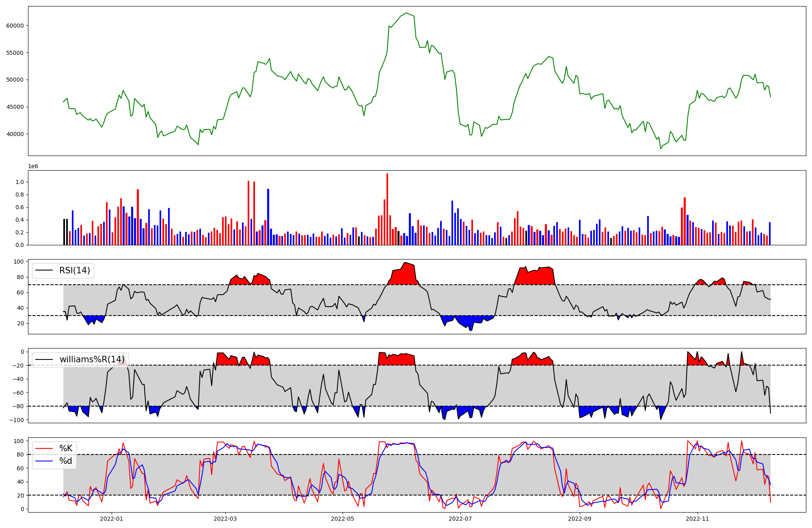Click the 2022-01 x-axis tick label
Image resolution: width=812 pixels, height=528 pixels.
112,518
